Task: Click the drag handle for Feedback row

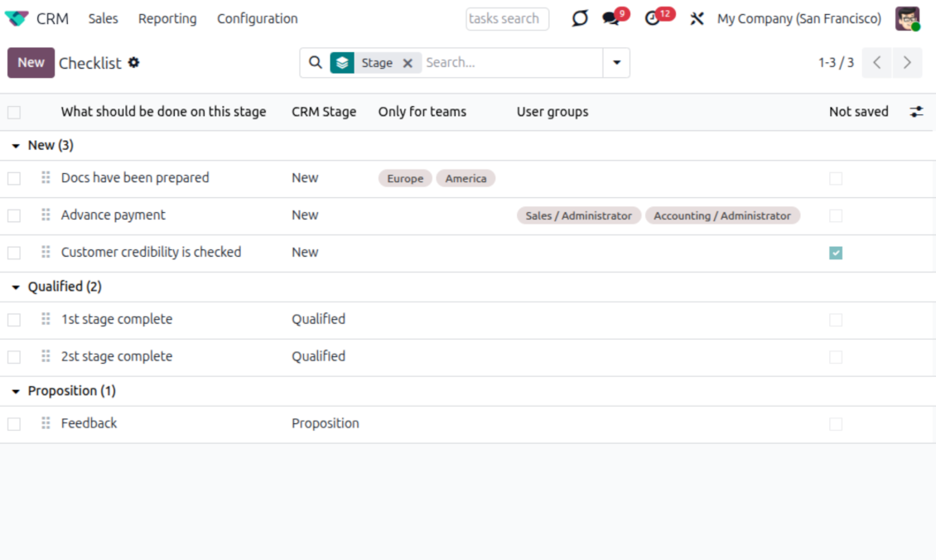Action: click(46, 423)
